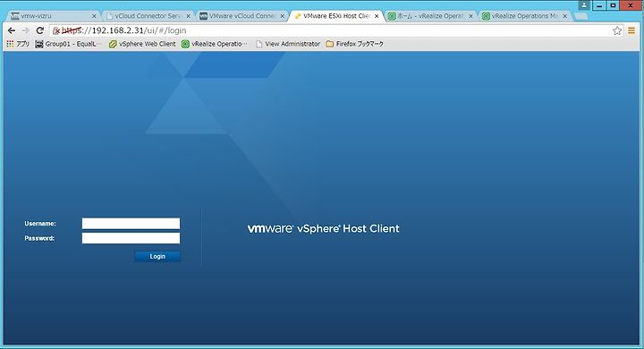Switch to the ホーム - vRealize Operations tab
Screen dimensions: 644x349
point(430,16)
